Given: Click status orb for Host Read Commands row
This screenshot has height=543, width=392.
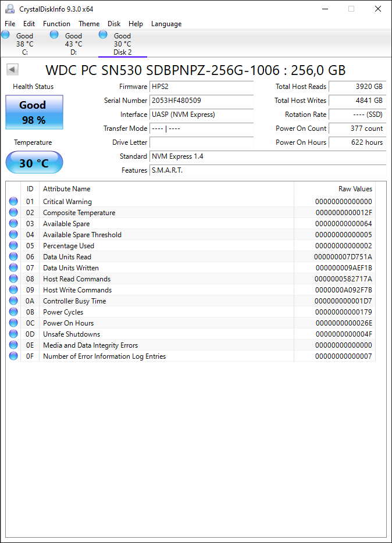Looking at the screenshot, I should [x=13, y=279].
